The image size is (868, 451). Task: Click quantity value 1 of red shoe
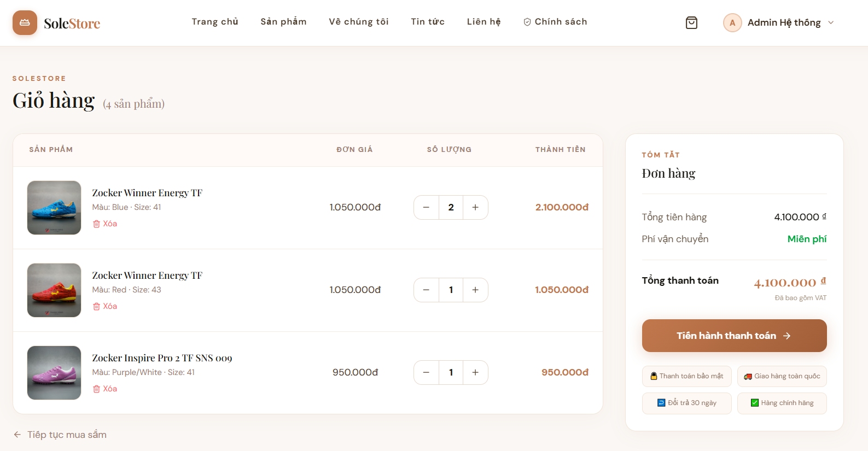pyautogui.click(x=451, y=290)
